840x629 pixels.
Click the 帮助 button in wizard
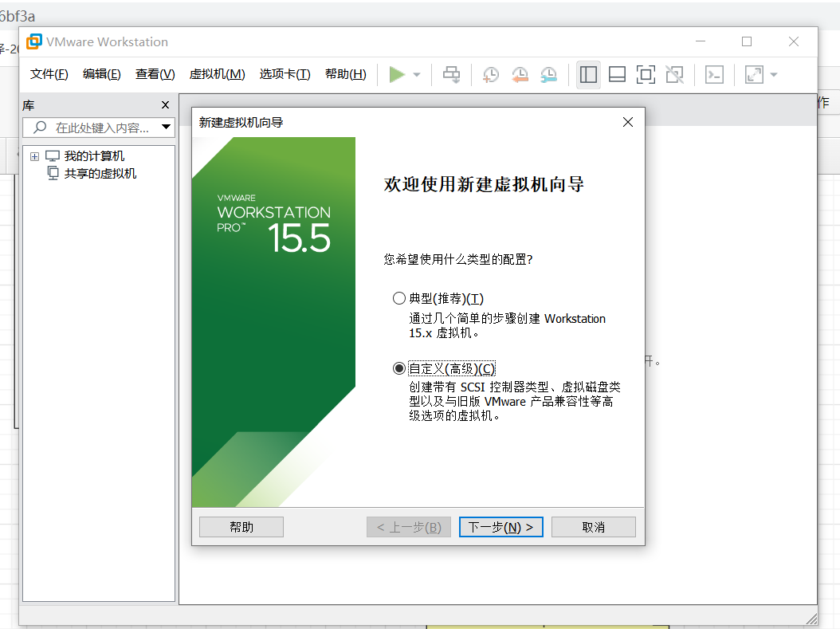(x=241, y=527)
